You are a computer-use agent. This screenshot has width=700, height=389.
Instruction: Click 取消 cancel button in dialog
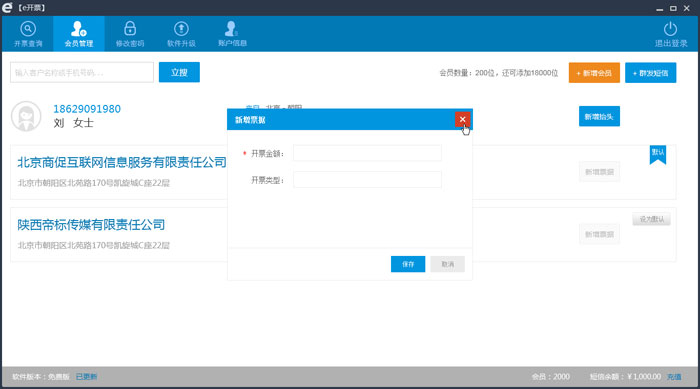click(x=447, y=264)
